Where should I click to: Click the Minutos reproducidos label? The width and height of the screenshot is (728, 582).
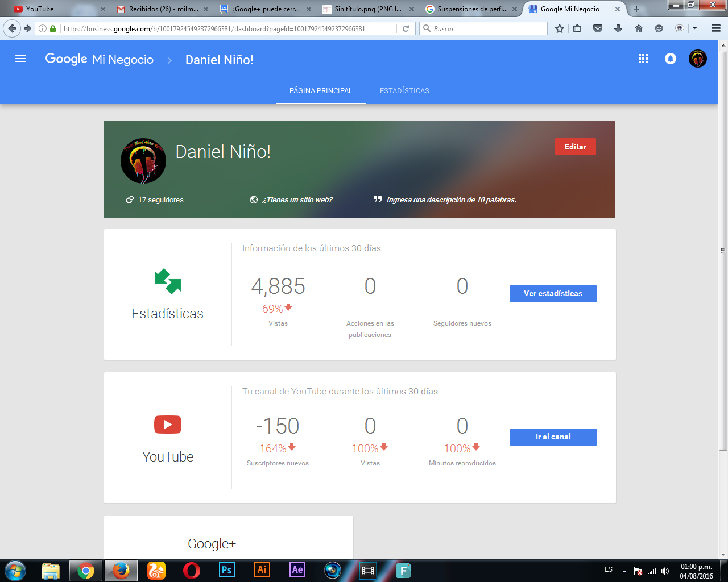click(462, 463)
